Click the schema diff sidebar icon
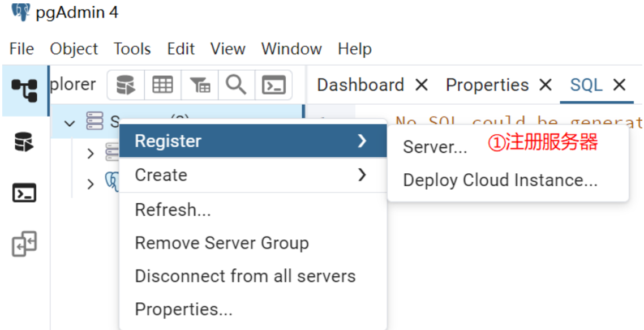Viewport: 644px width, 330px height. (24, 243)
